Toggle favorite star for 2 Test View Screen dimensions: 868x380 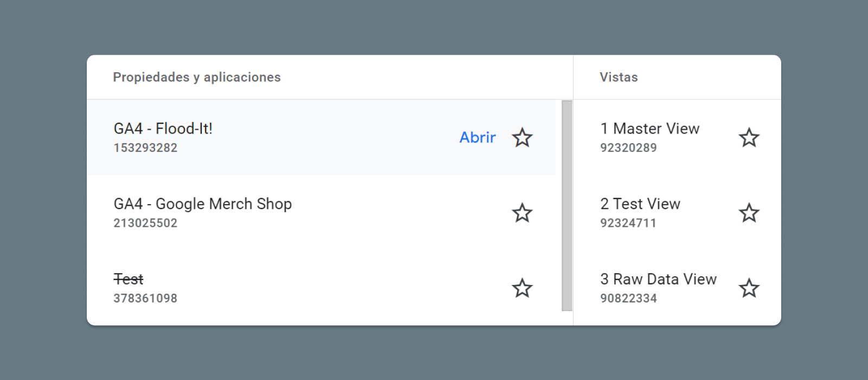click(749, 213)
